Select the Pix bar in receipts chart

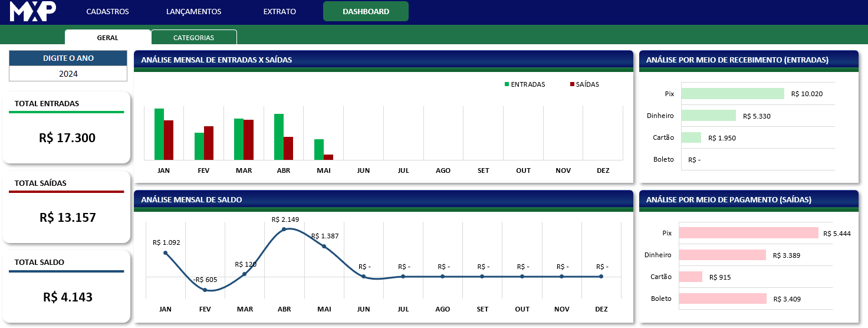(732, 93)
